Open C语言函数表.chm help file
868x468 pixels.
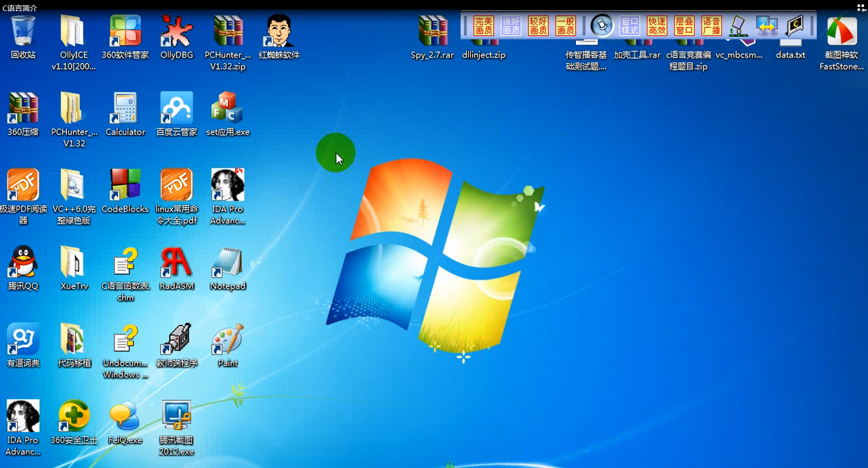(x=125, y=261)
